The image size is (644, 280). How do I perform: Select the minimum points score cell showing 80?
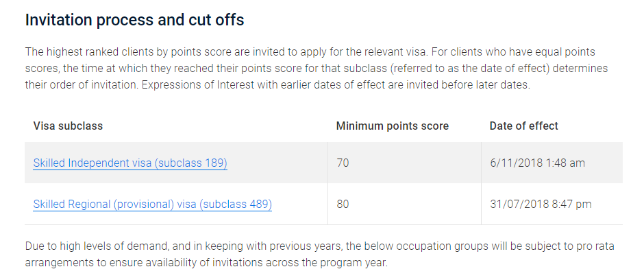pyautogui.click(x=343, y=204)
